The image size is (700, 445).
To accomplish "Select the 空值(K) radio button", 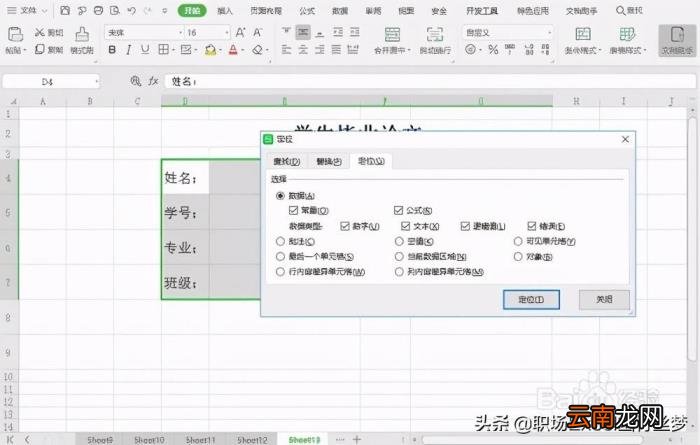I will [399, 241].
